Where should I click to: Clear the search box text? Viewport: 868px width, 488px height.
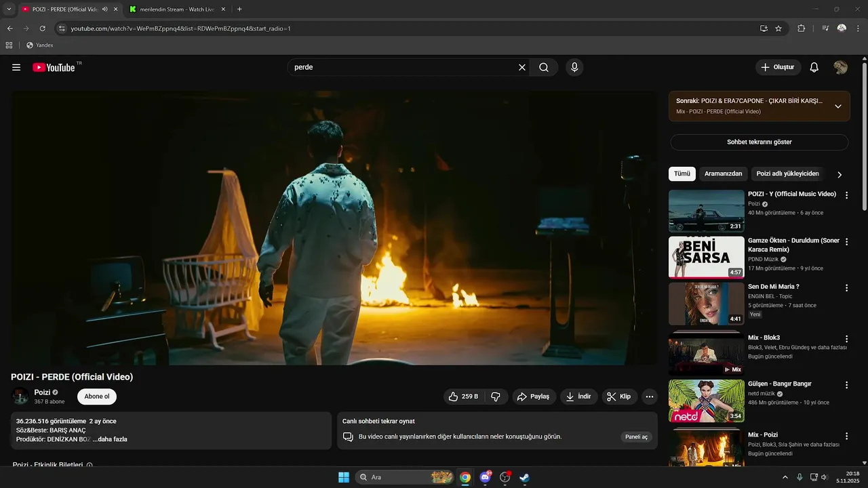(522, 67)
